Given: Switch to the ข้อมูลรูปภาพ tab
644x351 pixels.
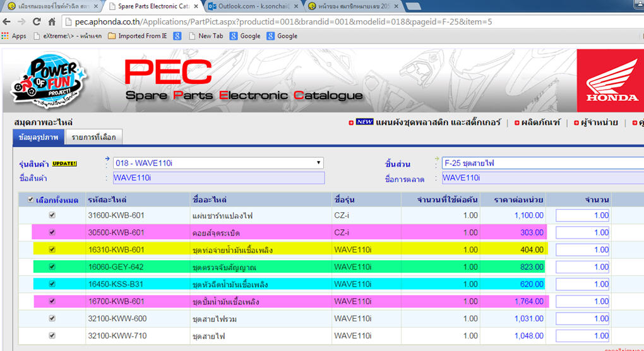Looking at the screenshot, I should pos(39,137).
